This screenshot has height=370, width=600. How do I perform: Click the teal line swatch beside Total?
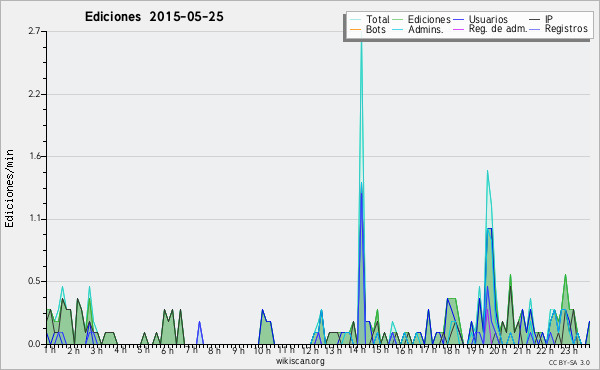click(355, 19)
